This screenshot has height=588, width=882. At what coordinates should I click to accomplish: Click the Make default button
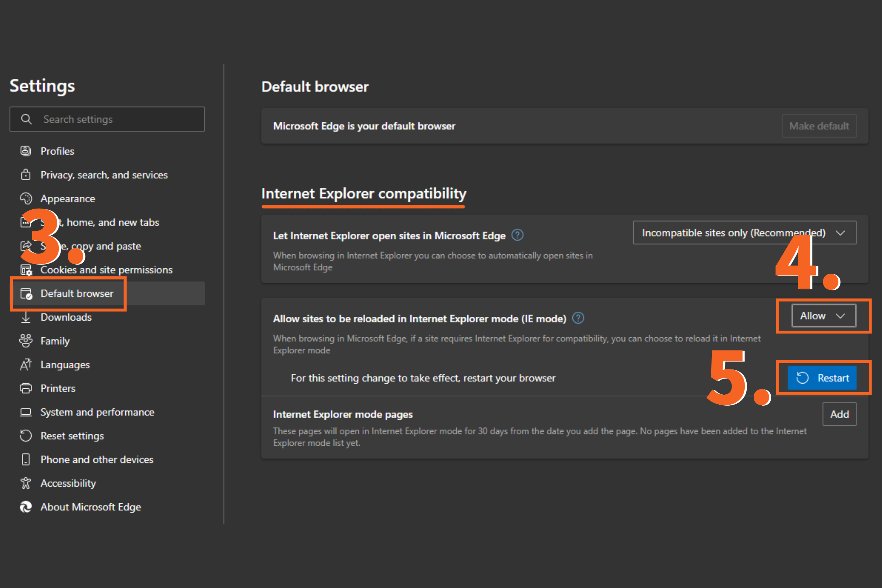819,126
